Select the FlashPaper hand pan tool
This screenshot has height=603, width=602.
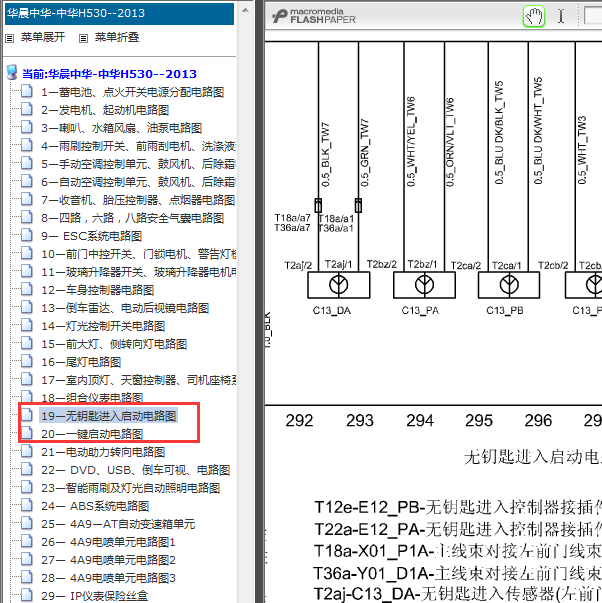(534, 17)
